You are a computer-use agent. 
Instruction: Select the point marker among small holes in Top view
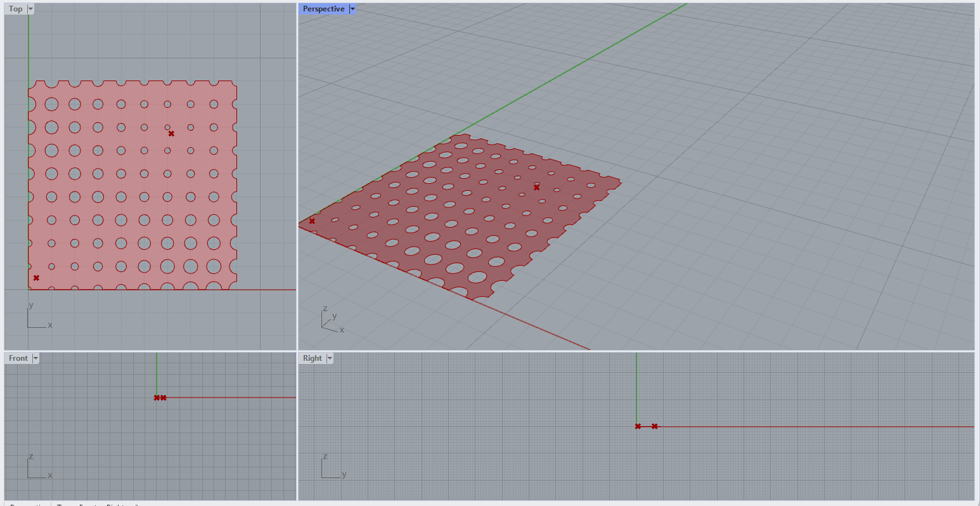171,134
